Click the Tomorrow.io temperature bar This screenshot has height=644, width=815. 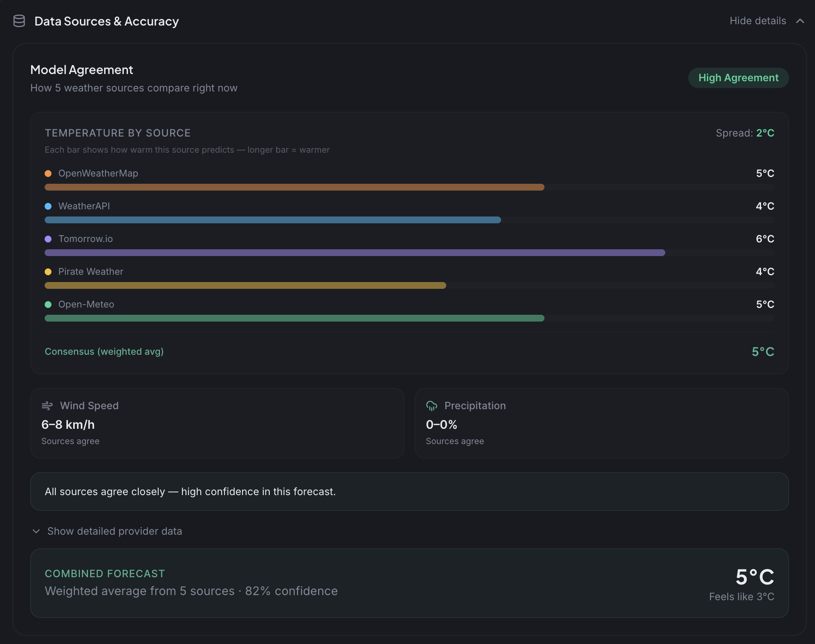point(355,253)
